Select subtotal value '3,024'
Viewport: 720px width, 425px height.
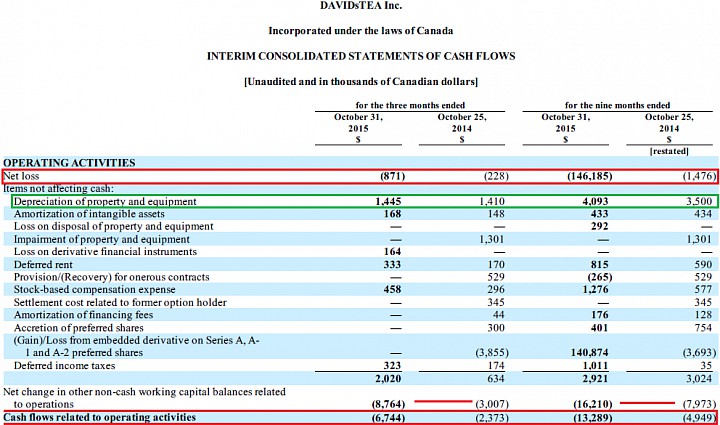click(699, 379)
